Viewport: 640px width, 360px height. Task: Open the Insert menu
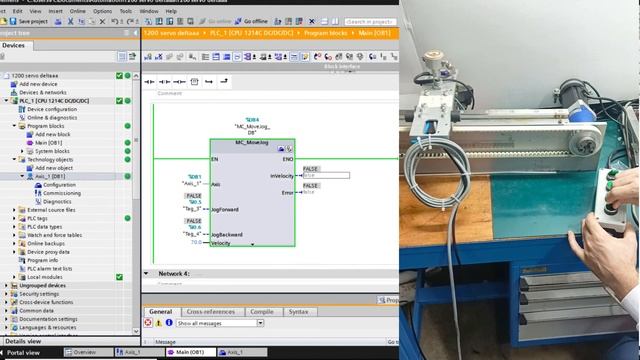point(56,11)
